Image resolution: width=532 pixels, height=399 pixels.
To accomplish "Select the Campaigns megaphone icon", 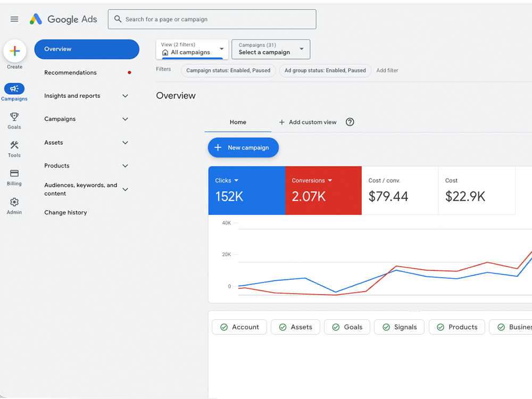I will [x=14, y=89].
